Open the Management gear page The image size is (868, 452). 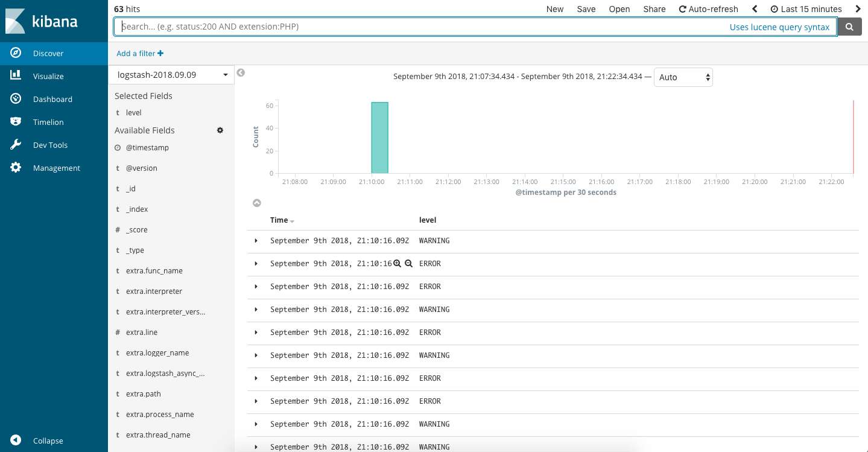coord(16,168)
